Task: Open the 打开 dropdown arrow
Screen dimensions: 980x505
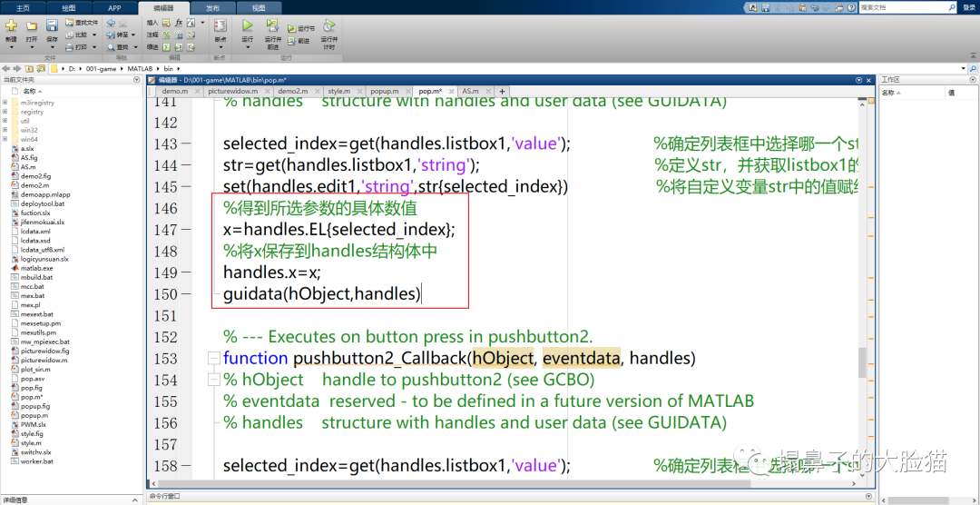Action: (32, 47)
